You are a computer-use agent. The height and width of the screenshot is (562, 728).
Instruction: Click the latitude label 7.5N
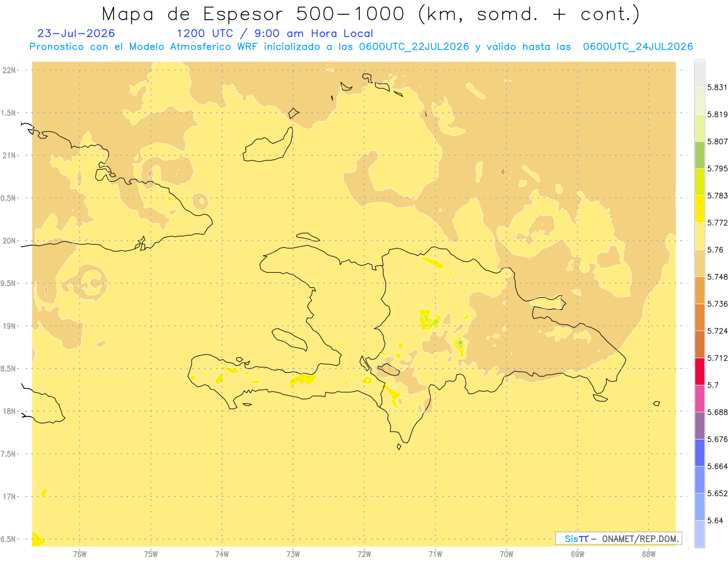click(x=8, y=454)
